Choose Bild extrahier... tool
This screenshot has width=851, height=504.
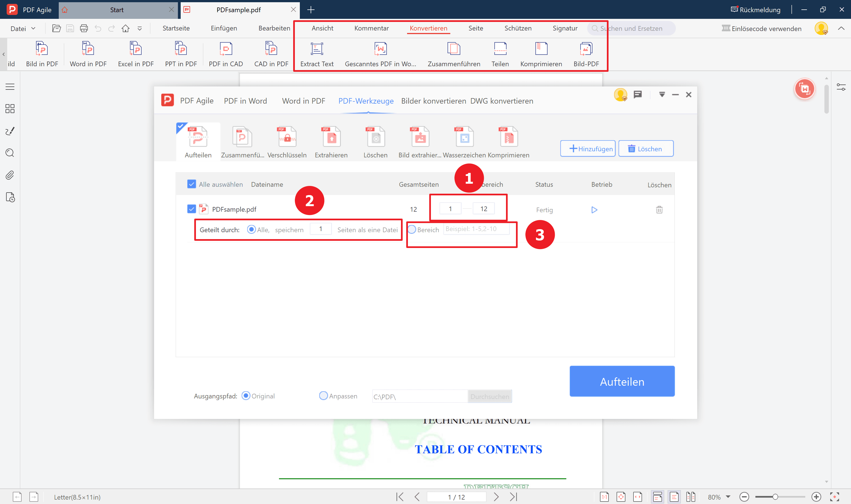pyautogui.click(x=420, y=142)
